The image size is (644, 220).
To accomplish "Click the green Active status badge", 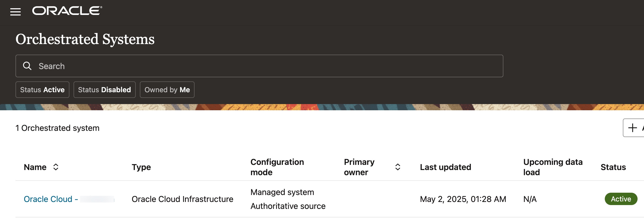I will click(621, 199).
